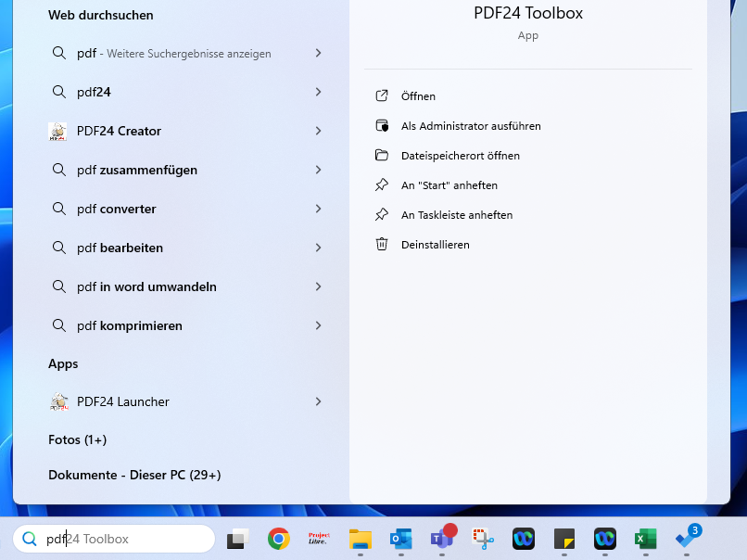Click the PDF24 Toolbox title
The image size is (747, 560).
[x=528, y=13]
